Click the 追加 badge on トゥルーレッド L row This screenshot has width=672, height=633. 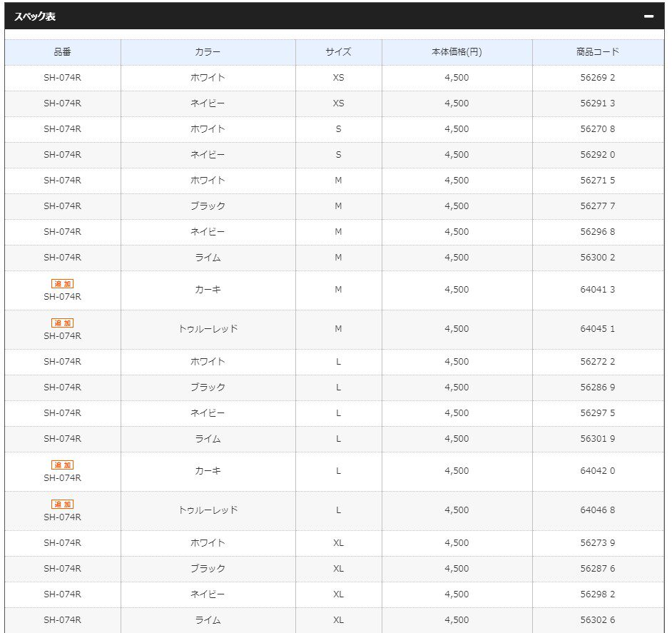coord(62,505)
